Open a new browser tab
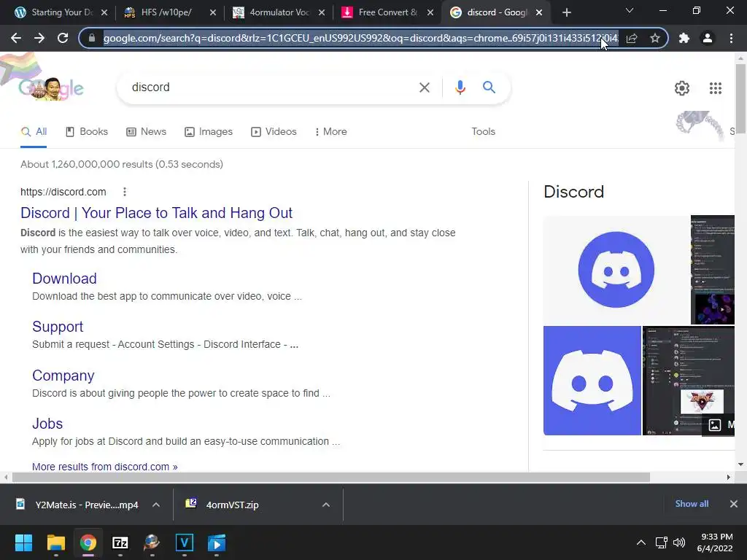This screenshot has height=560, width=747. [x=566, y=12]
